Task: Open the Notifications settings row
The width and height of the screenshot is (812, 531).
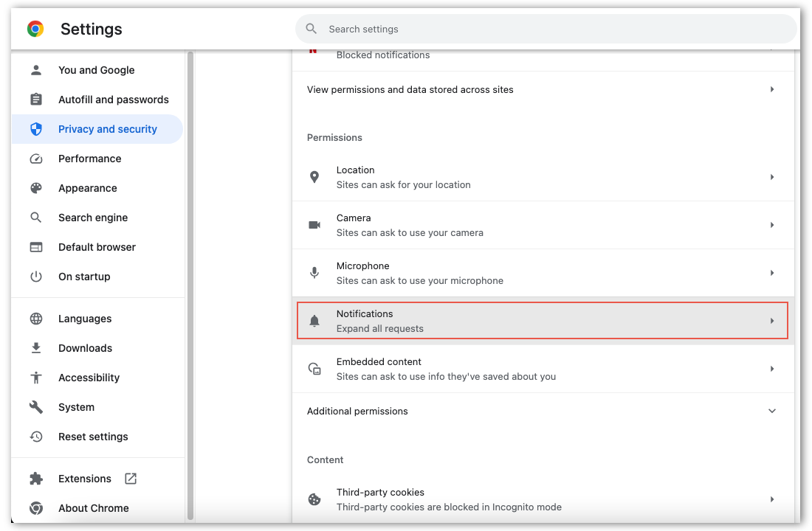Action: pos(543,320)
